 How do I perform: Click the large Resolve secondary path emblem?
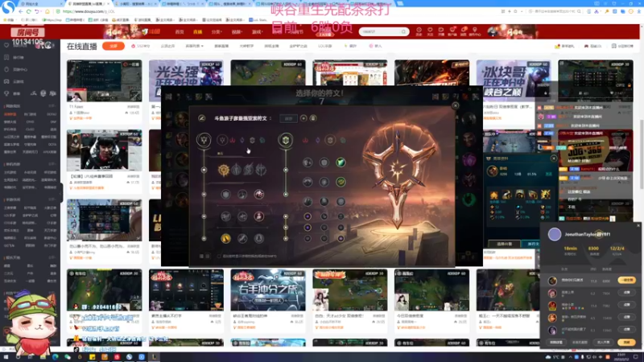click(286, 140)
